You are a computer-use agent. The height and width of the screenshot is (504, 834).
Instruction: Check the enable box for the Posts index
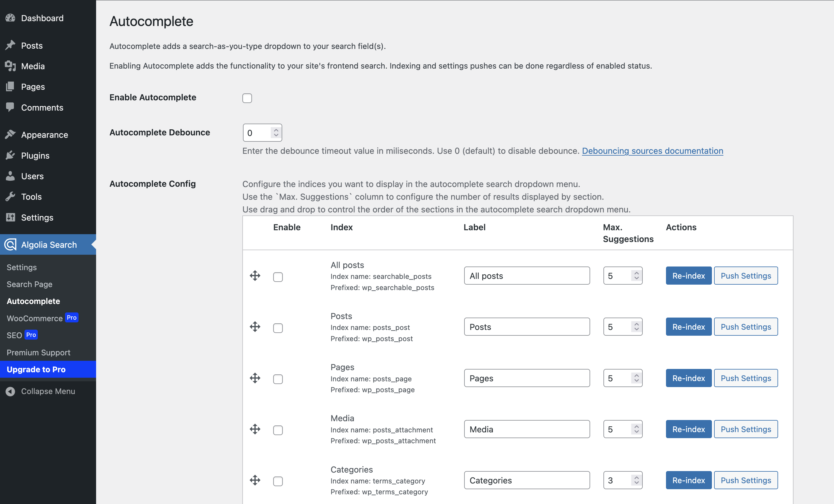click(278, 328)
